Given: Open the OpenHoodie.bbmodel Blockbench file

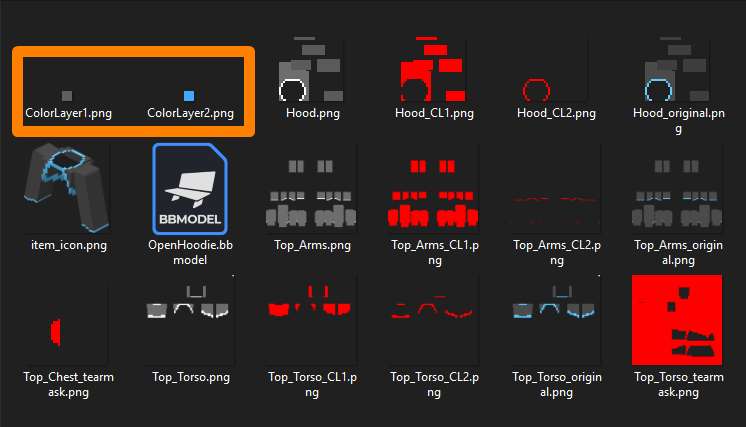Looking at the screenshot, I should click(190, 189).
